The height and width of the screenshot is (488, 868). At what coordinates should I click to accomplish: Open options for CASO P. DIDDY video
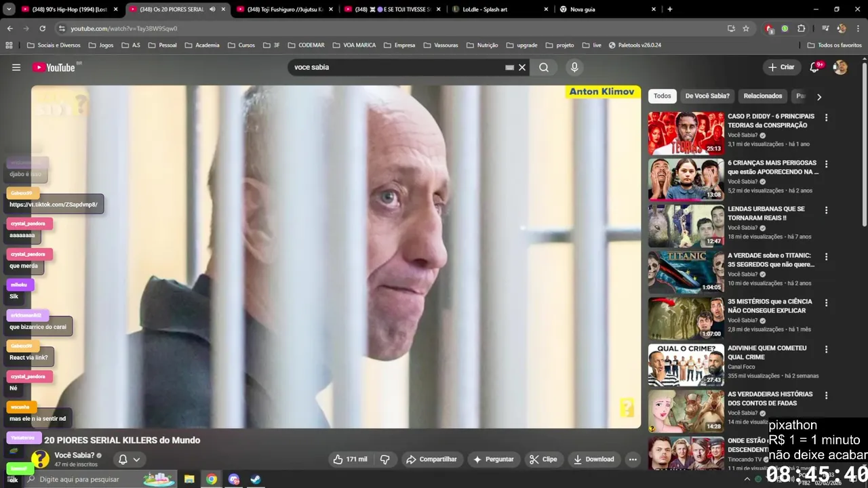[x=826, y=117]
